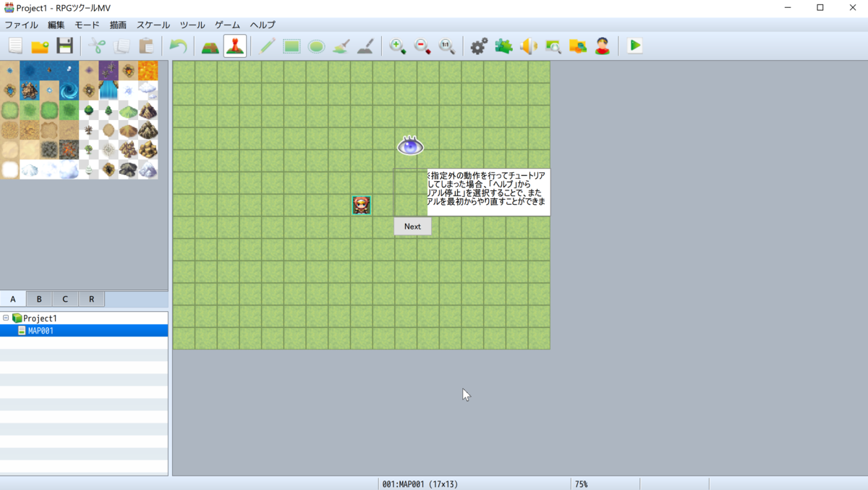This screenshot has width=868, height=490.
Task: Pick the purple swamp dead-trees tile
Action: (x=109, y=70)
